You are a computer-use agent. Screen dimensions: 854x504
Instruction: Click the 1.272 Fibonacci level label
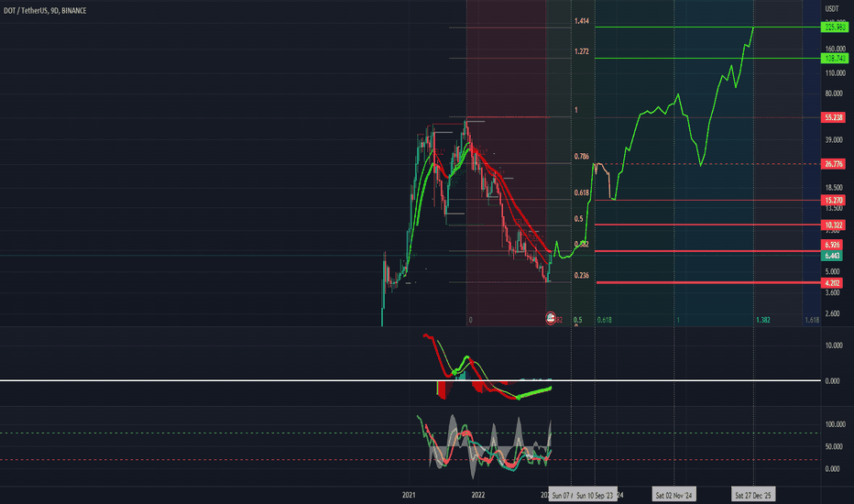click(581, 51)
